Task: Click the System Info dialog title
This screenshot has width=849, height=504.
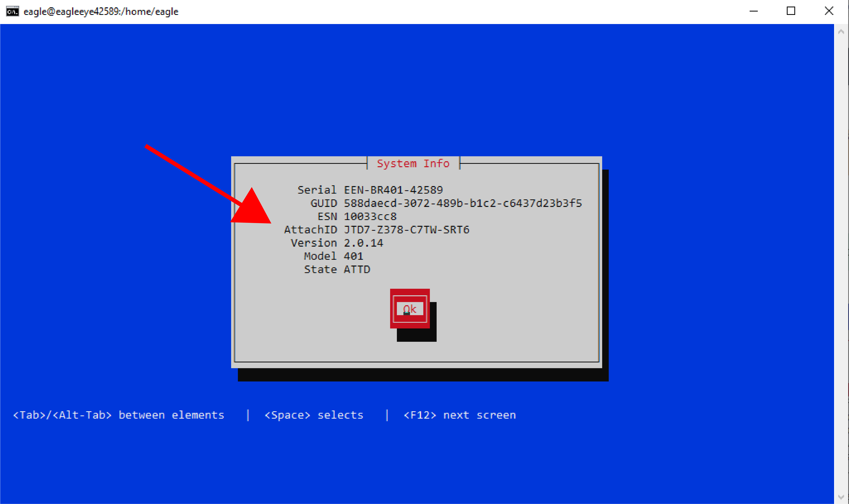Action: point(413,163)
